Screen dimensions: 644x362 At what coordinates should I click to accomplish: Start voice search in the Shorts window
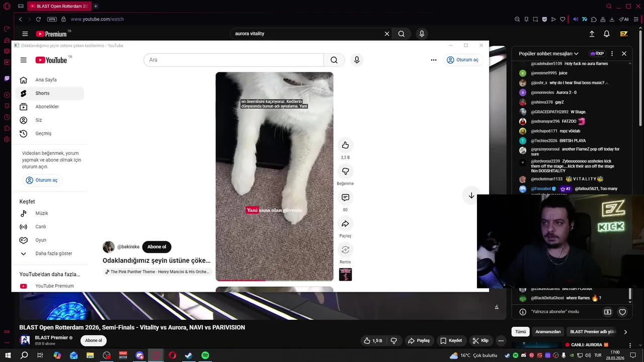[x=357, y=60]
